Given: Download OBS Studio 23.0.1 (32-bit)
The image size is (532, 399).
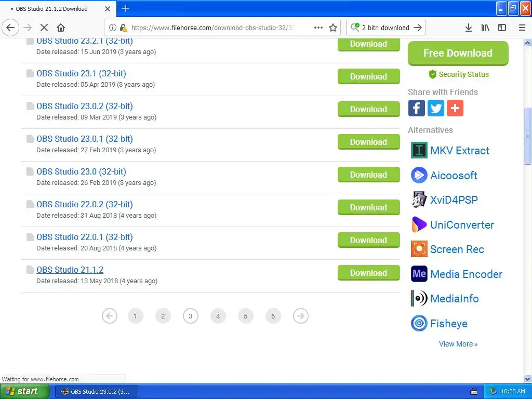Looking at the screenshot, I should [x=368, y=142].
